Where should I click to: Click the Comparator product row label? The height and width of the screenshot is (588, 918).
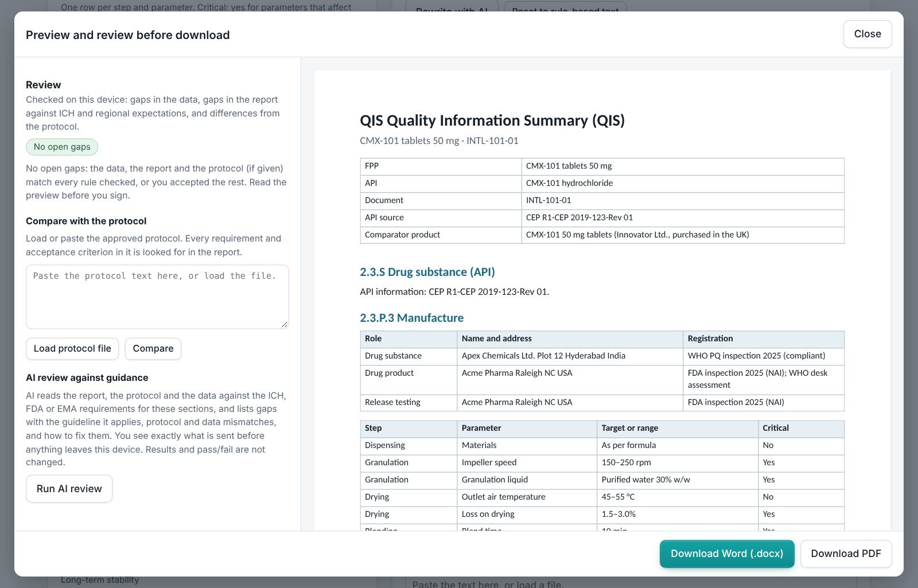tap(441, 235)
